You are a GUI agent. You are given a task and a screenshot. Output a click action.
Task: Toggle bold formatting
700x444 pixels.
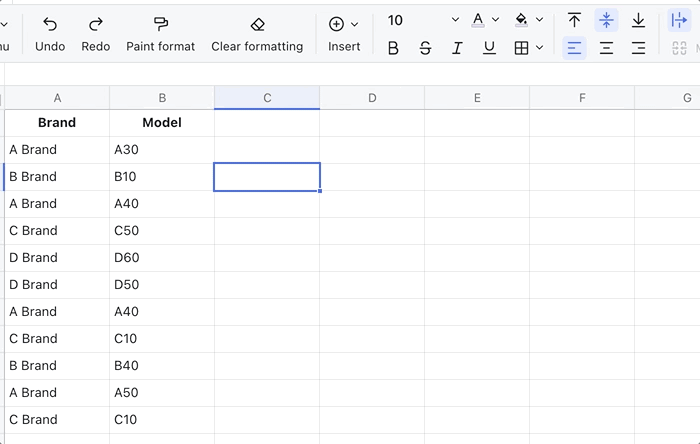[x=393, y=48]
